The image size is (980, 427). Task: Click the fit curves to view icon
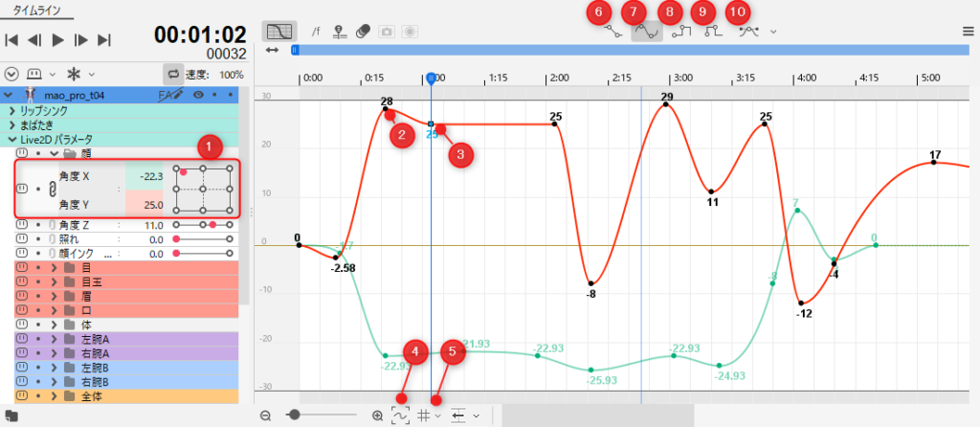coord(400,416)
